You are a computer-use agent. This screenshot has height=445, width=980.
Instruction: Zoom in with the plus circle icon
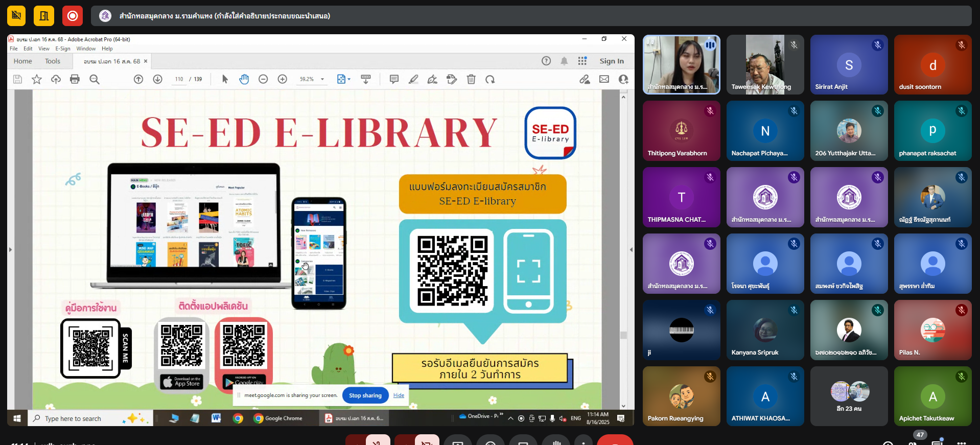point(283,79)
